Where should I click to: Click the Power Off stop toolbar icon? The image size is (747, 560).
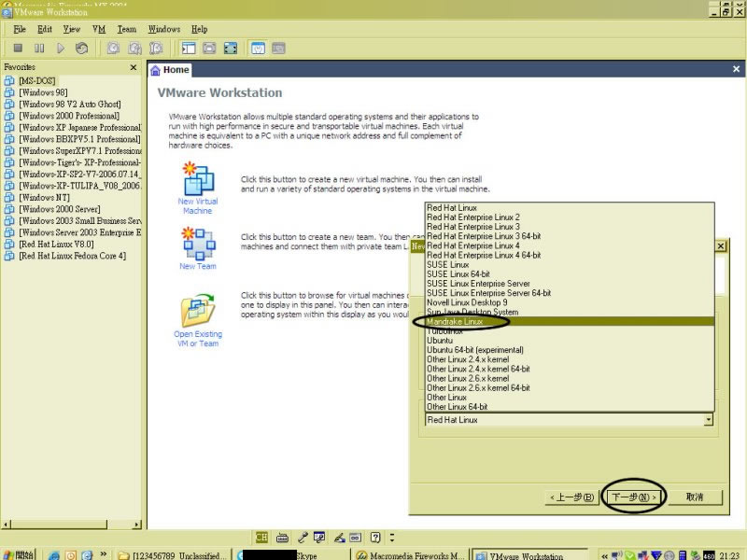point(18,49)
